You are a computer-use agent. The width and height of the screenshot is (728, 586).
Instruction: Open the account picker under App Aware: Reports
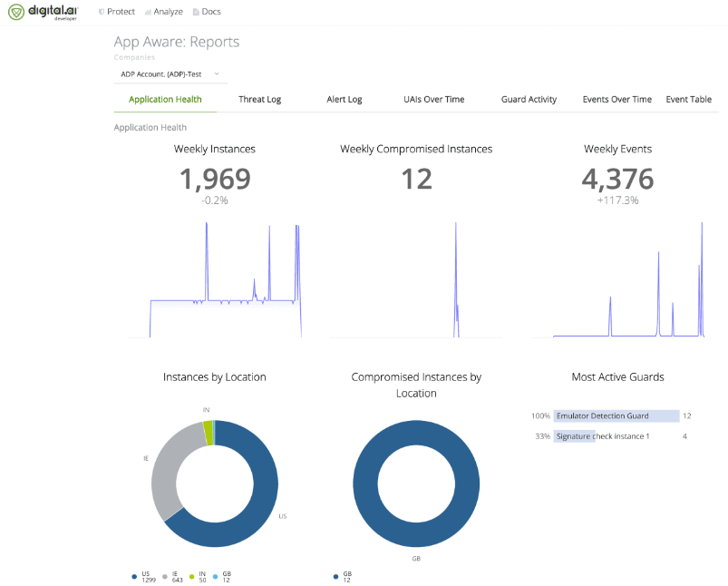(168, 73)
